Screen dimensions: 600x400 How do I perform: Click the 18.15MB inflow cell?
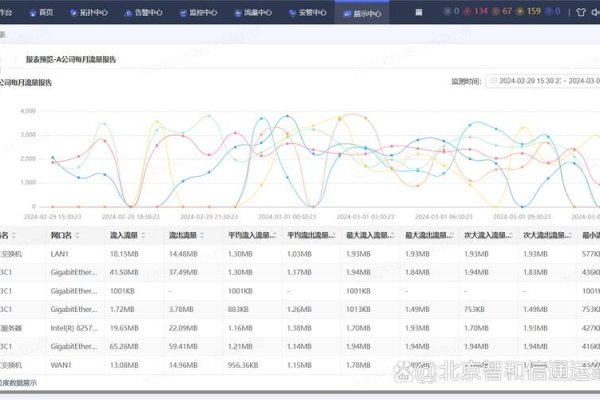(124, 254)
